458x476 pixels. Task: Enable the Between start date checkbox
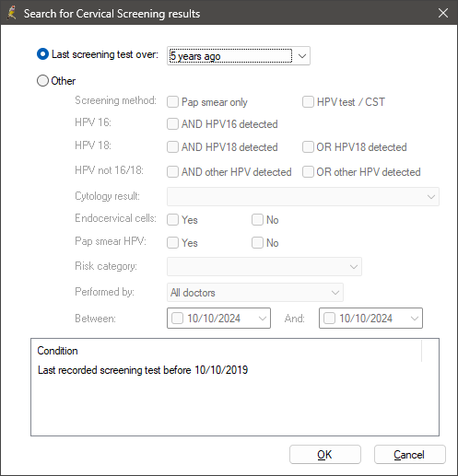[178, 319]
